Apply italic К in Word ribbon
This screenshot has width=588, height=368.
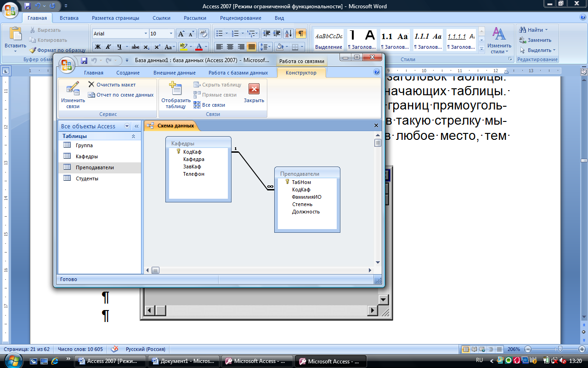(108, 47)
